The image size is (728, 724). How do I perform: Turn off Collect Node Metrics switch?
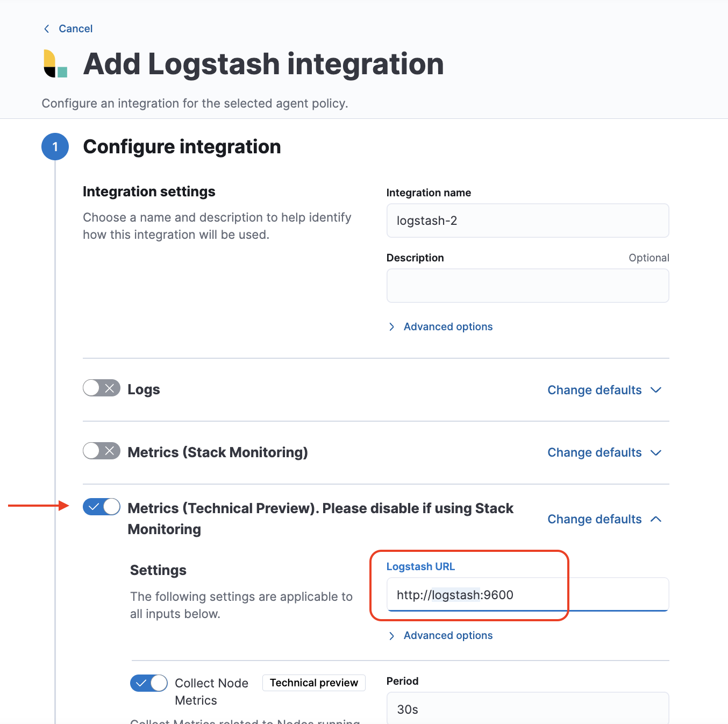pos(149,683)
